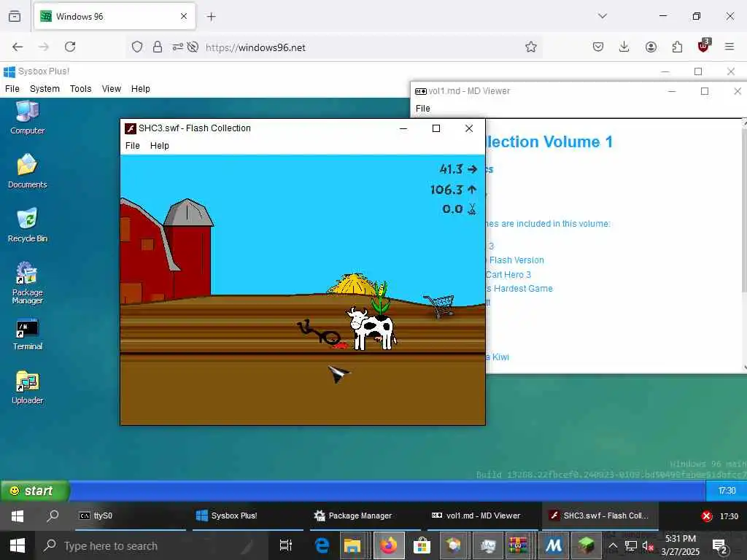Open Firefox View tab icon
747x560 pixels.
(15, 17)
